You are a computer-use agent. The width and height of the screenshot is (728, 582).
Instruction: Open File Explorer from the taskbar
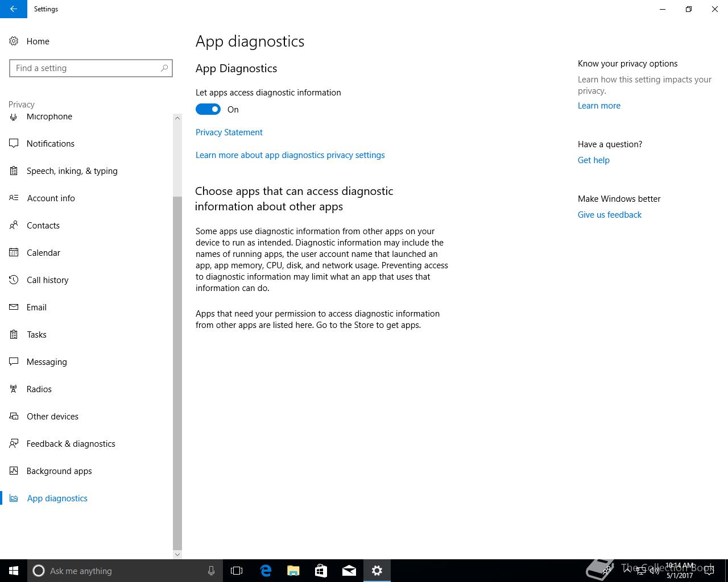click(293, 571)
